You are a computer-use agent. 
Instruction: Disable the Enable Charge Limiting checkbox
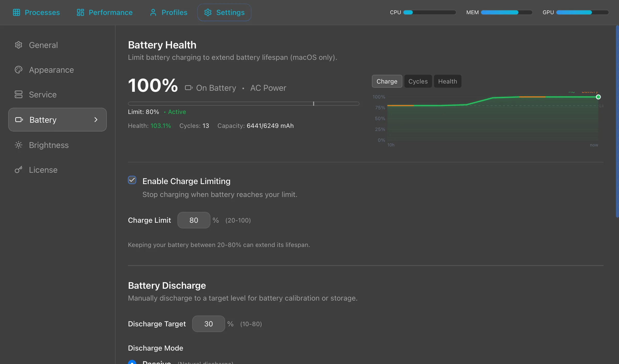[132, 180]
